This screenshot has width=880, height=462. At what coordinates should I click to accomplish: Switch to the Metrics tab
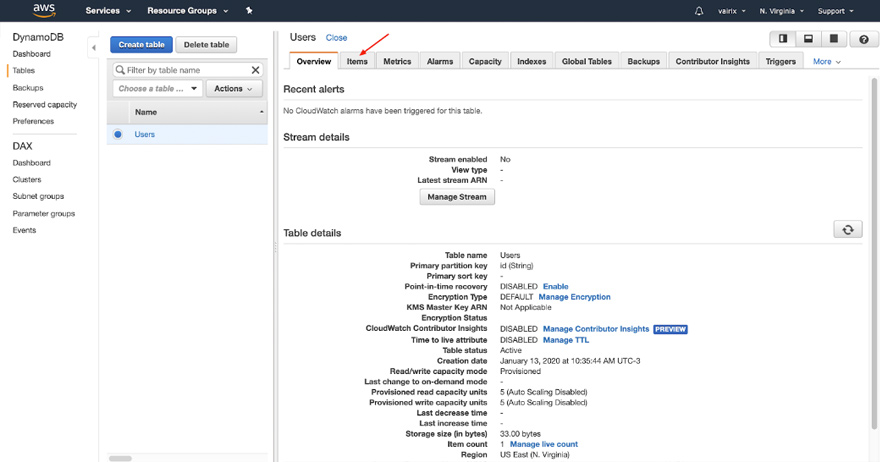(397, 61)
